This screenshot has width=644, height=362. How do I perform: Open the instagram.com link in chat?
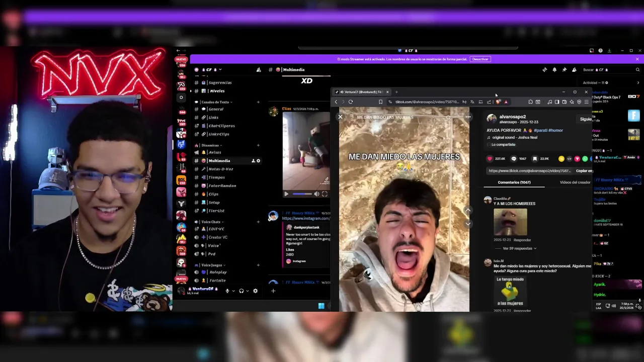pos(306,219)
